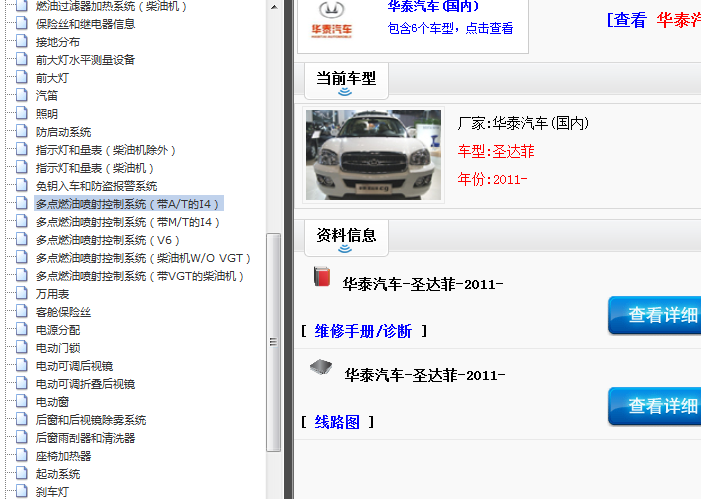Screen dimensions: 701x499
Task: Click 查看详细 button for wiring diagram
Action: pos(655,406)
